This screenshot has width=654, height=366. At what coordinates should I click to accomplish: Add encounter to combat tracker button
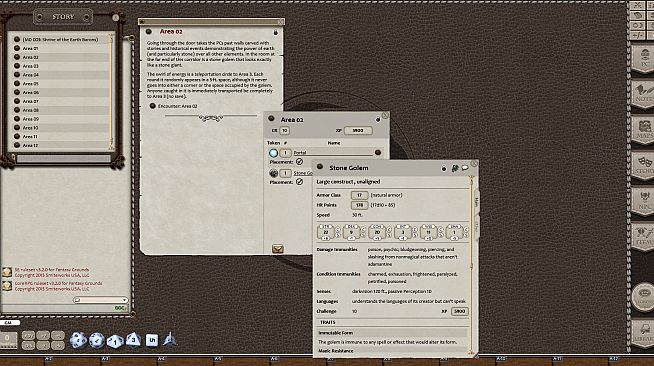coord(278,249)
